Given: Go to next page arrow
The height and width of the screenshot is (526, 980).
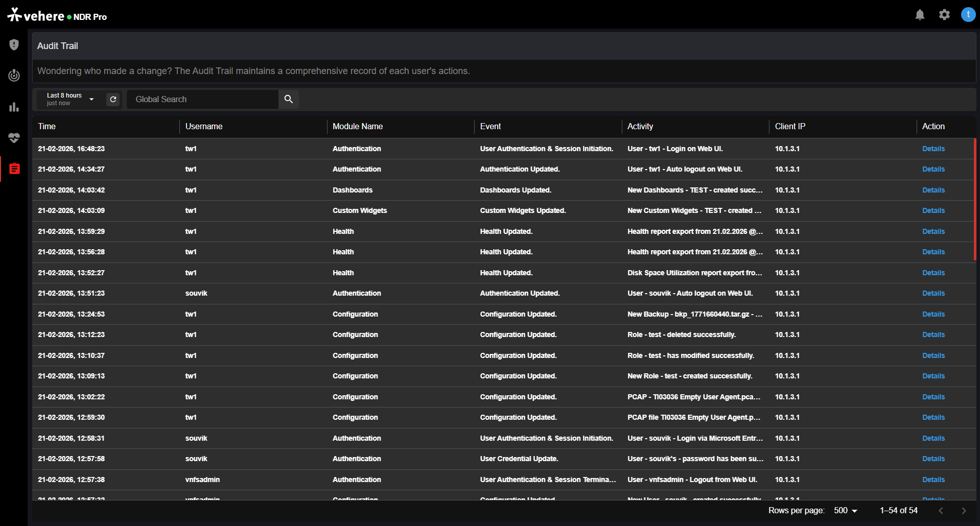Looking at the screenshot, I should point(964,511).
